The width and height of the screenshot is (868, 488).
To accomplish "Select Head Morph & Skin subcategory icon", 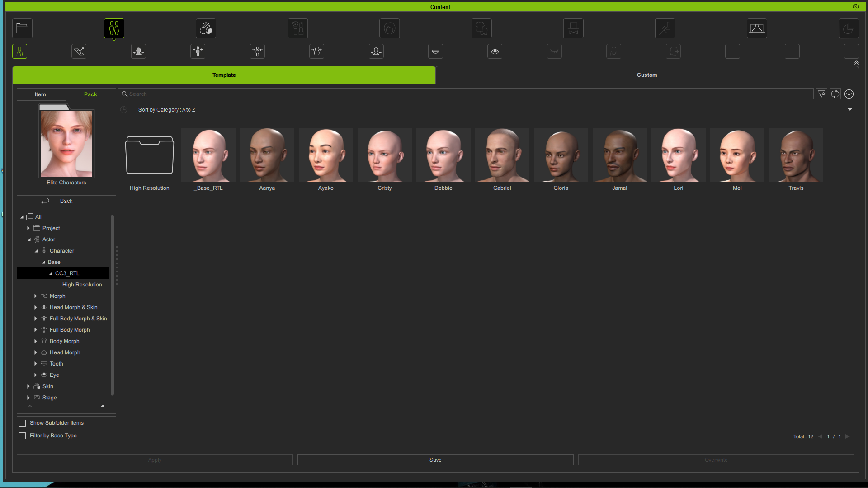I will pyautogui.click(x=138, y=52).
